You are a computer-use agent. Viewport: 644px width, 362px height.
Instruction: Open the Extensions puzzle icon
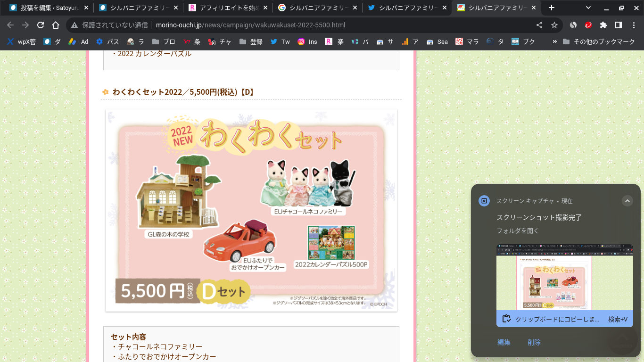(603, 25)
